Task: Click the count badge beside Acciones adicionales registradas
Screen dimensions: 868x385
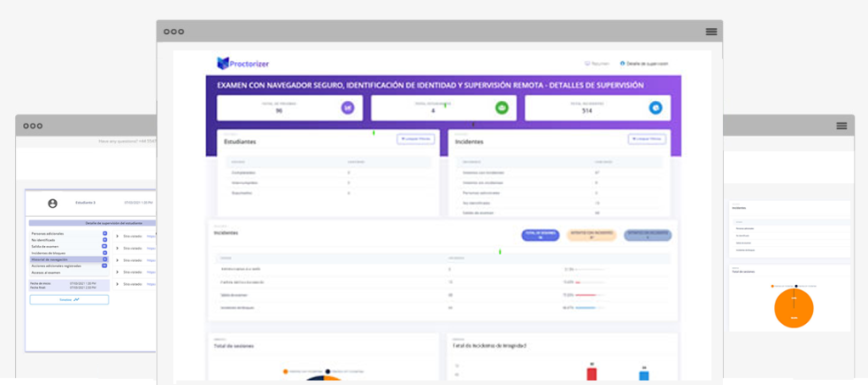Action: [104, 266]
